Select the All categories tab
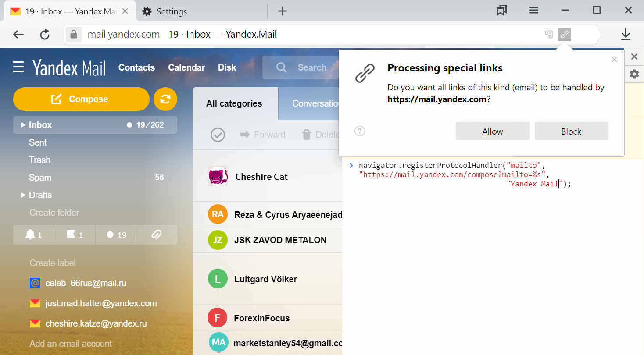644x355 pixels. coord(234,103)
